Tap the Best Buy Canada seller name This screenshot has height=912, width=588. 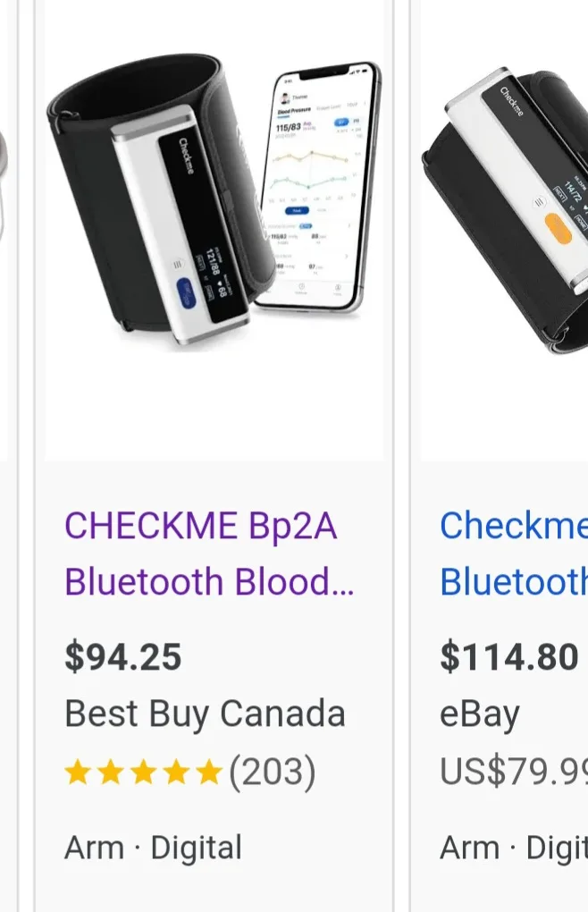coord(205,714)
